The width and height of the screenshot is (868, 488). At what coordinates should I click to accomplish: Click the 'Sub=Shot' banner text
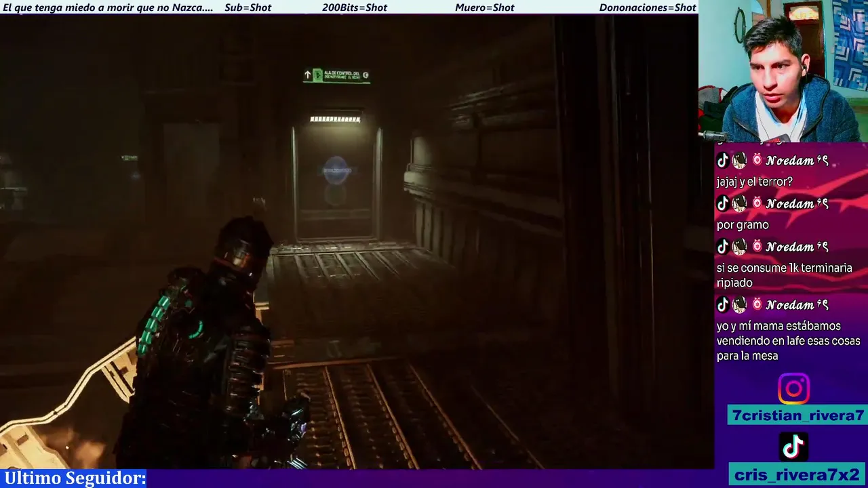pyautogui.click(x=248, y=7)
